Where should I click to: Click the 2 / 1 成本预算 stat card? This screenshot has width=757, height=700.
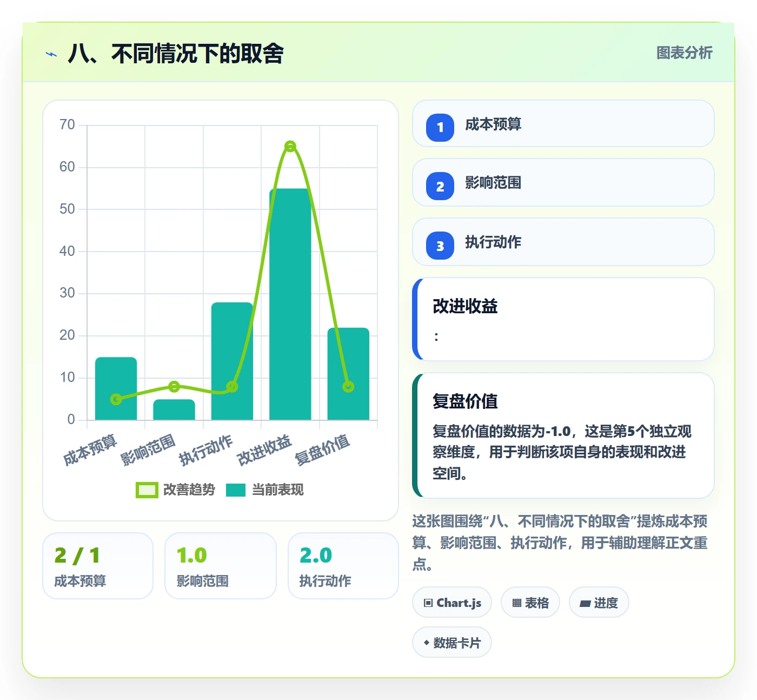pos(98,566)
